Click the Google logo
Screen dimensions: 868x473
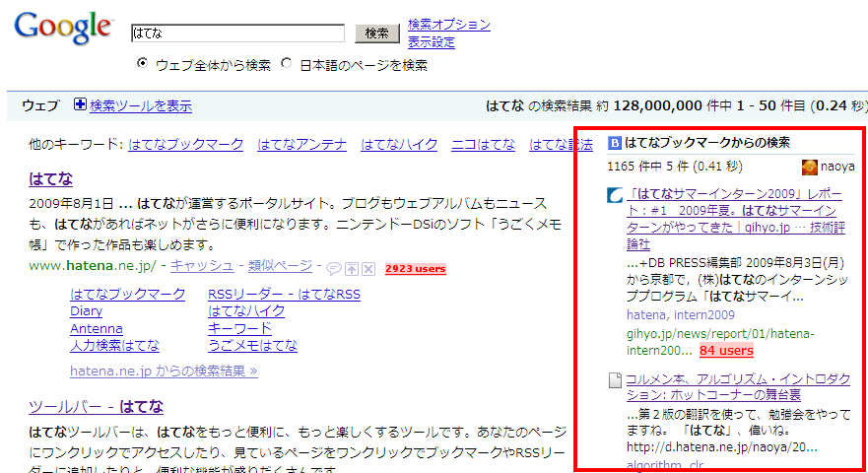click(64, 28)
